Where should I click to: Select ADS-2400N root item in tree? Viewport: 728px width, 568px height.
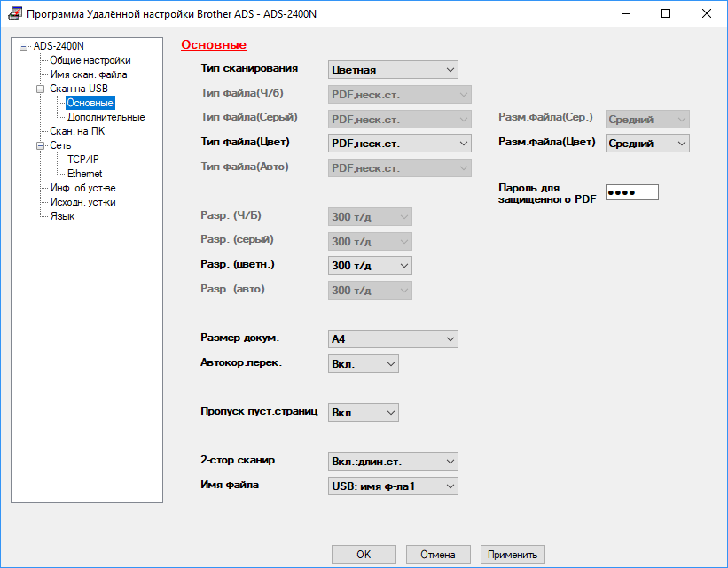coord(59,46)
